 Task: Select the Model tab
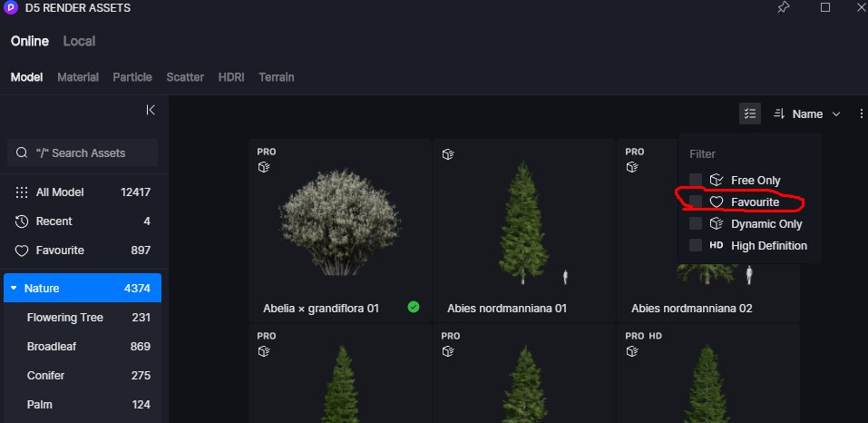(x=26, y=77)
